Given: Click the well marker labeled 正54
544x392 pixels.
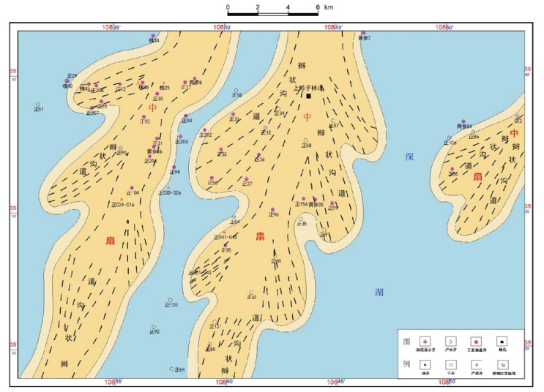Looking at the screenshot, I should pyautogui.click(x=187, y=116).
